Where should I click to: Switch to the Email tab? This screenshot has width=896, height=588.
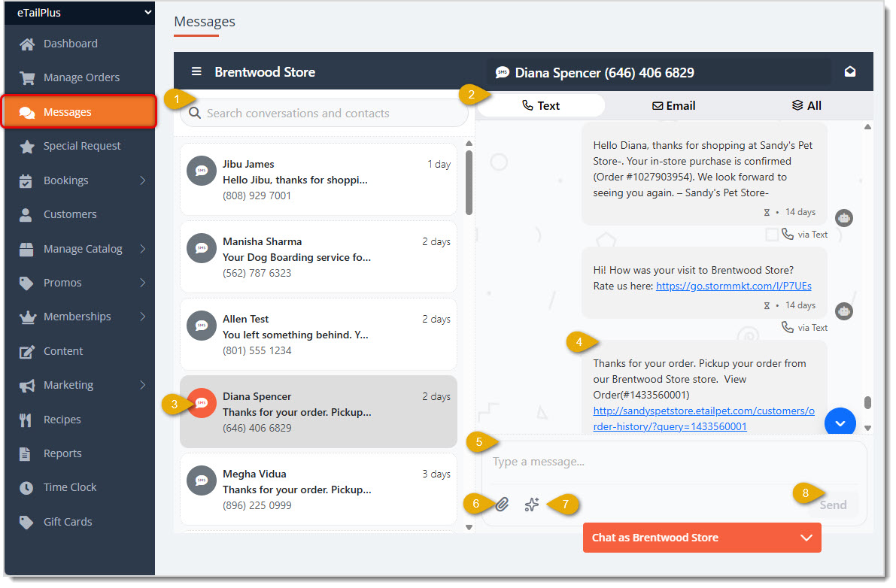[674, 105]
